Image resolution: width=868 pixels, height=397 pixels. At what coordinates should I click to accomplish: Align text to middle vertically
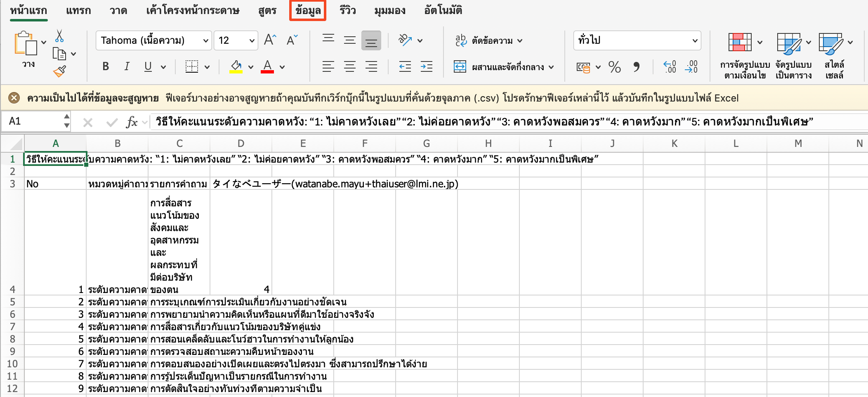pos(350,40)
